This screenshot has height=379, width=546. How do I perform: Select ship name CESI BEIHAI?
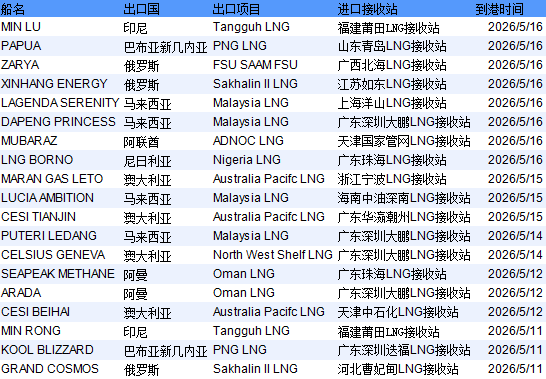pyautogui.click(x=36, y=312)
